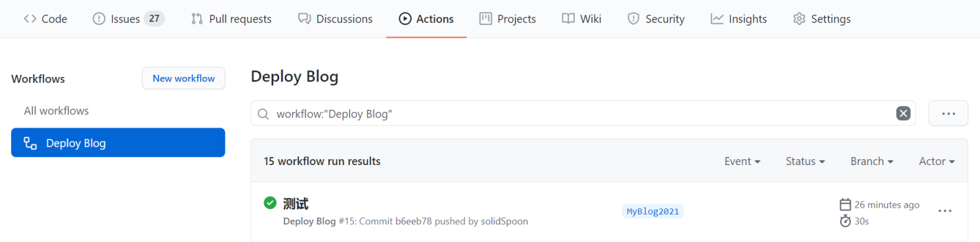This screenshot has width=980, height=242.
Task: Click the calendar icon beside 26 minutes ago
Action: [x=845, y=205]
